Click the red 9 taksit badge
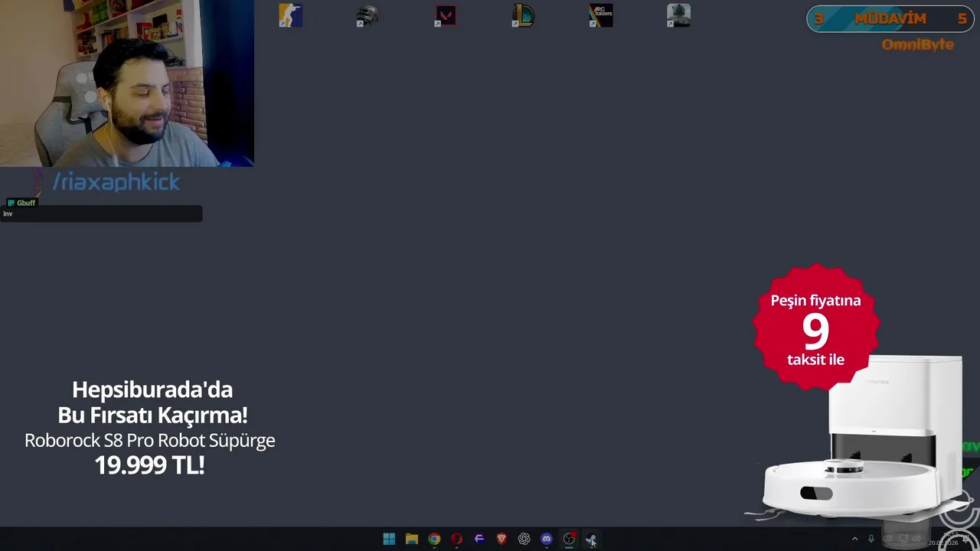 [816, 328]
